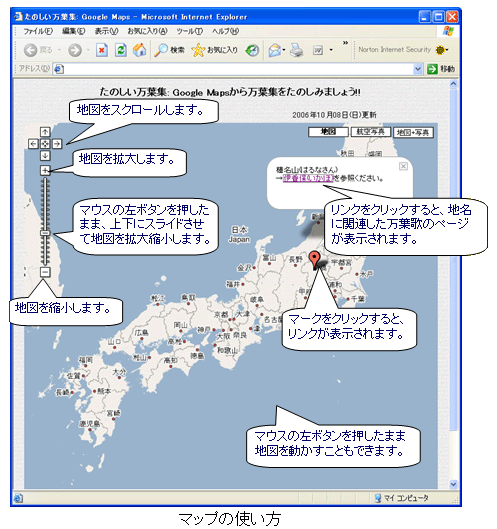Switch map to 地図 view

328,132
